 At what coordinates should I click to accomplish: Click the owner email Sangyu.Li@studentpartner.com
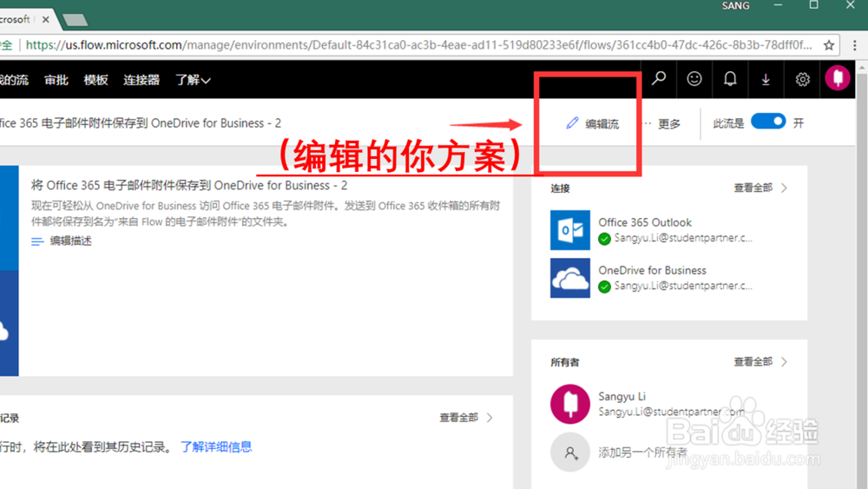[672, 412]
